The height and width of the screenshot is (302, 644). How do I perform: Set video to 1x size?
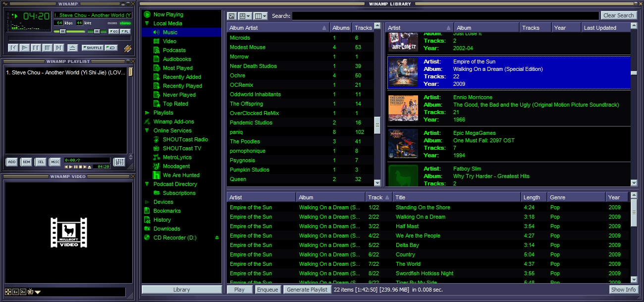pyautogui.click(x=15, y=292)
